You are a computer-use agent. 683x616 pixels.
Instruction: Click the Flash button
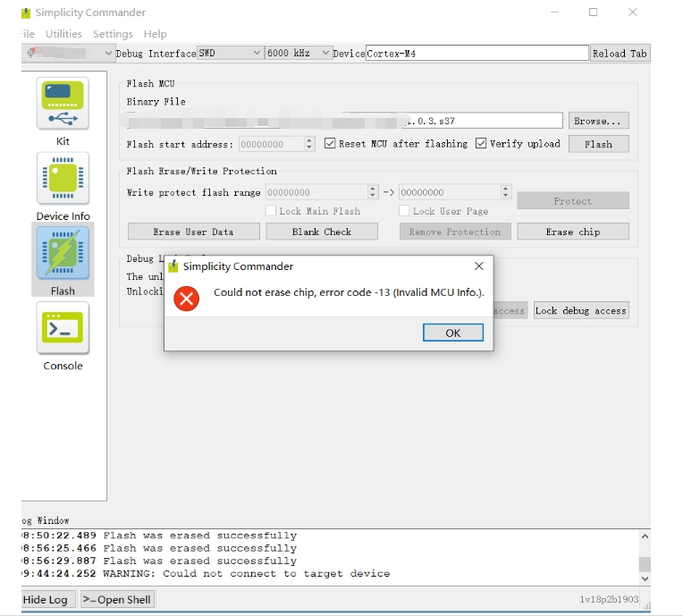[x=598, y=144]
